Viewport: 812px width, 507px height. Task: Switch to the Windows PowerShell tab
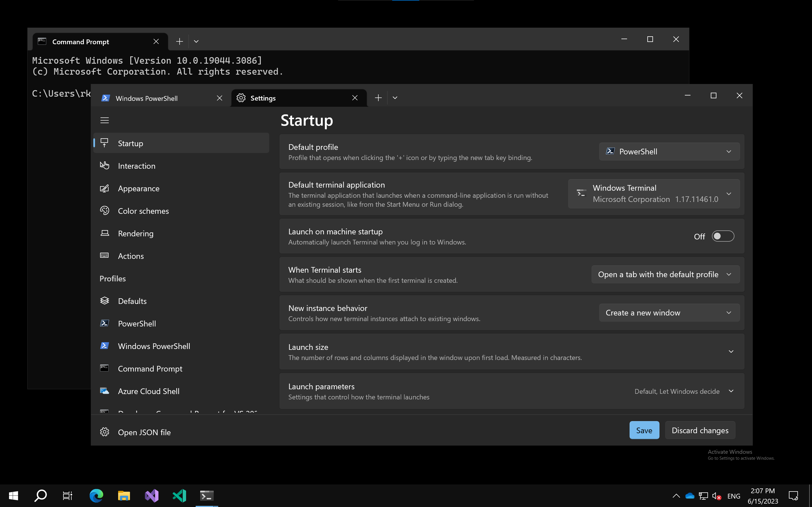coord(147,98)
